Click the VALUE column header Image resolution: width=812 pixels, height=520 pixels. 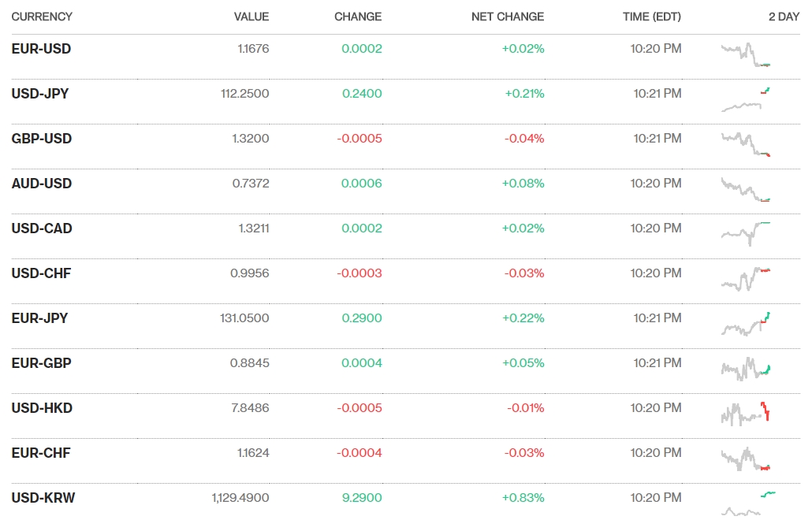251,17
